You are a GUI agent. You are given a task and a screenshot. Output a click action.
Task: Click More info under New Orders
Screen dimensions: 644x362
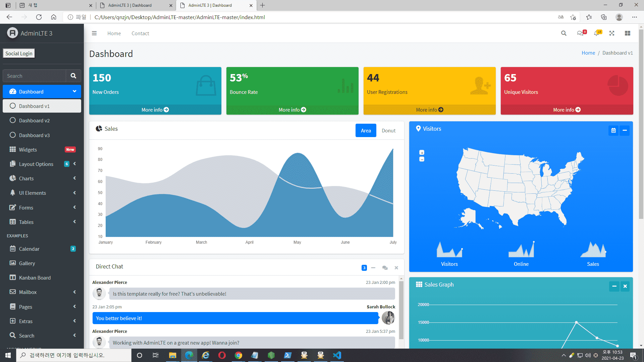pos(155,110)
